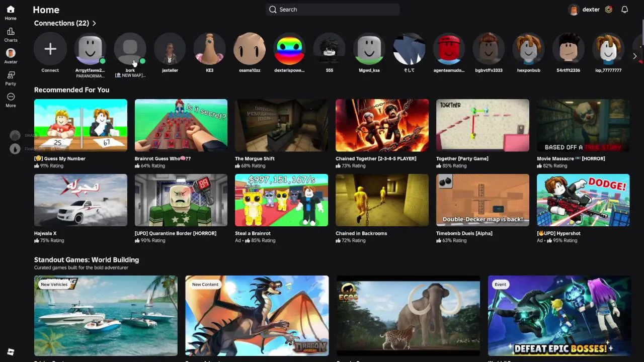Click dexter username in header

tap(591, 10)
